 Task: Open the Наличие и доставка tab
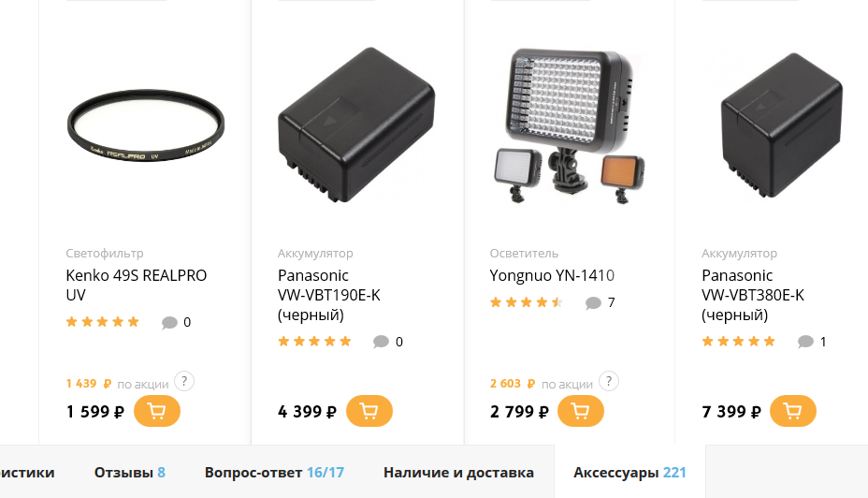pyautogui.click(x=458, y=473)
